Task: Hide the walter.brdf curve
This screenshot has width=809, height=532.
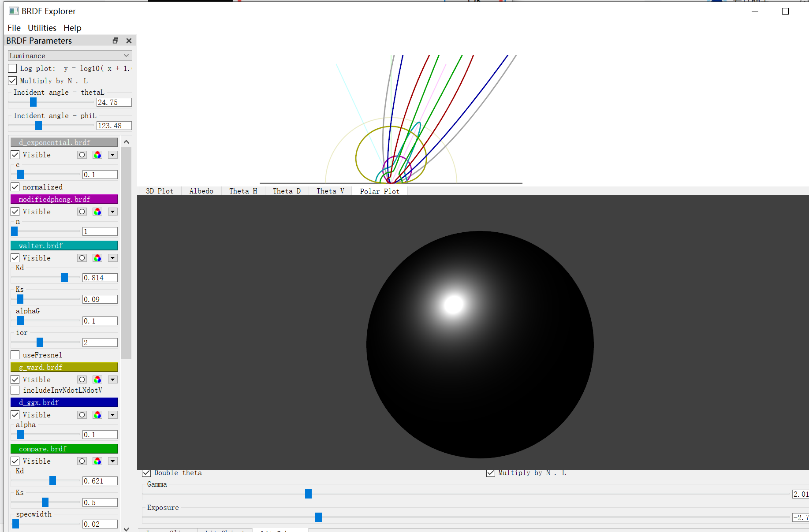Action: click(x=15, y=258)
